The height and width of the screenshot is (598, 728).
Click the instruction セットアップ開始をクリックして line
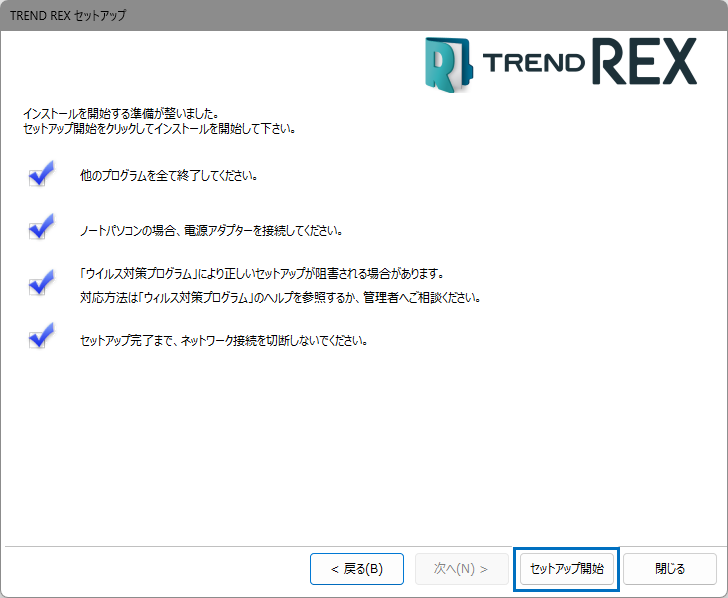click(160, 129)
